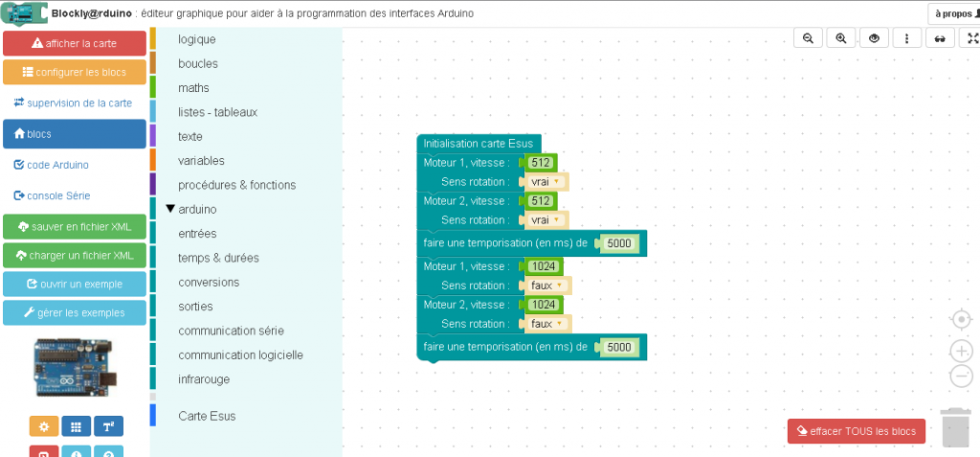Click 'sauver en fichier XML' button
This screenshot has width=980, height=457.
click(x=75, y=226)
